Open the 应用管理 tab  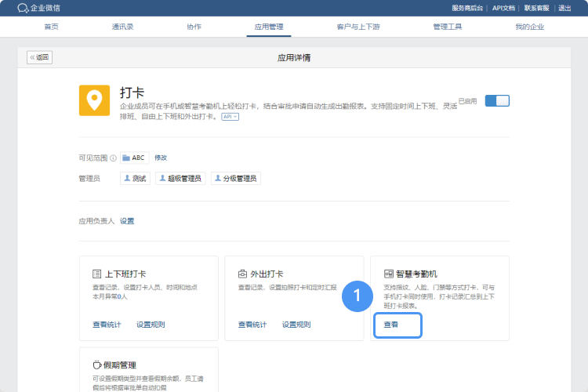click(x=270, y=27)
